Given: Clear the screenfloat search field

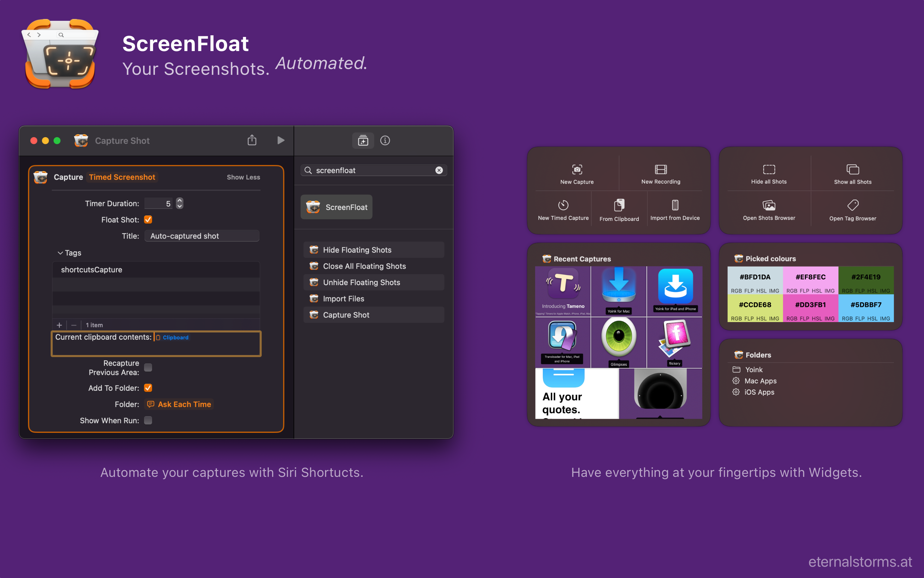Looking at the screenshot, I should (x=439, y=170).
